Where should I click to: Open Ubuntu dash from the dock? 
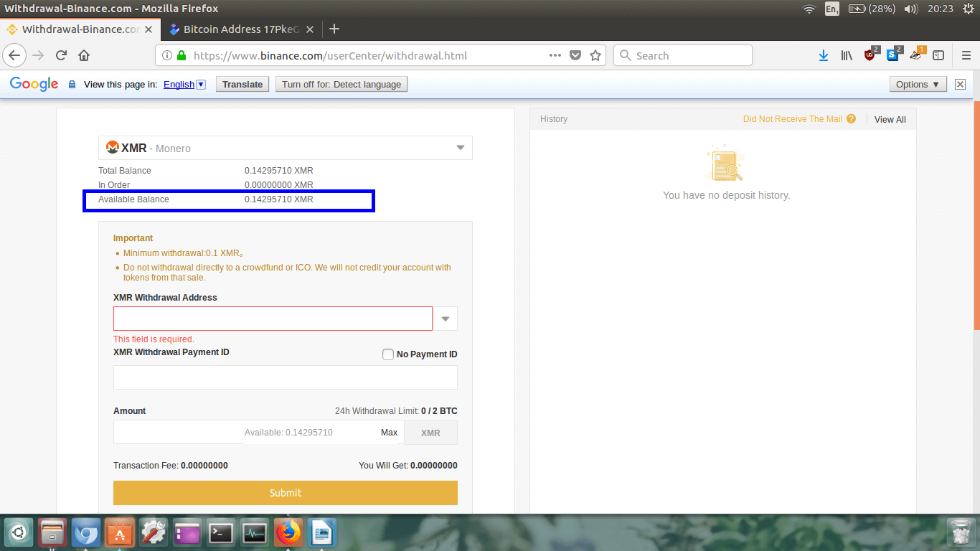(18, 533)
